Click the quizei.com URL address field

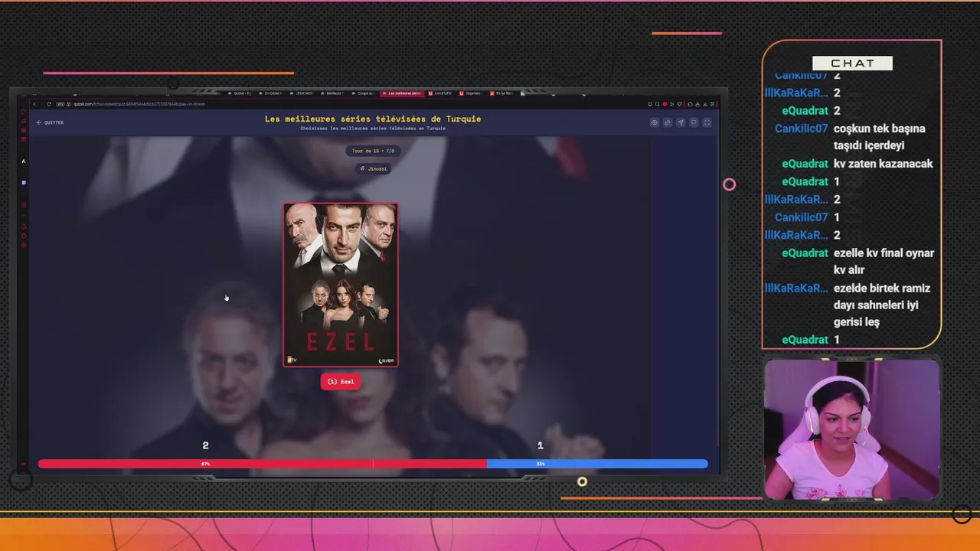point(139,104)
